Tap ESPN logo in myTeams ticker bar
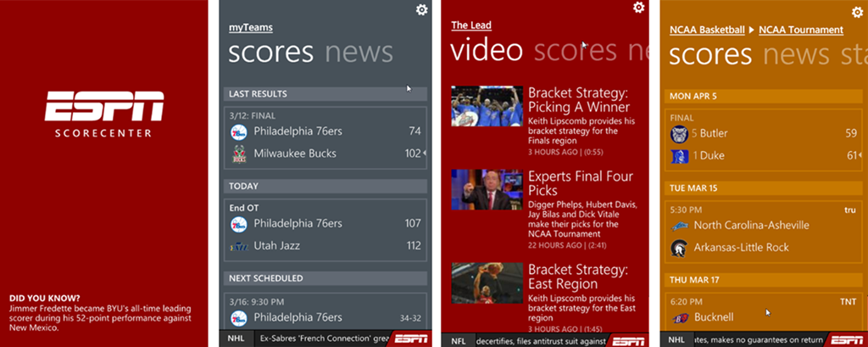The height and width of the screenshot is (347, 868). click(411, 339)
